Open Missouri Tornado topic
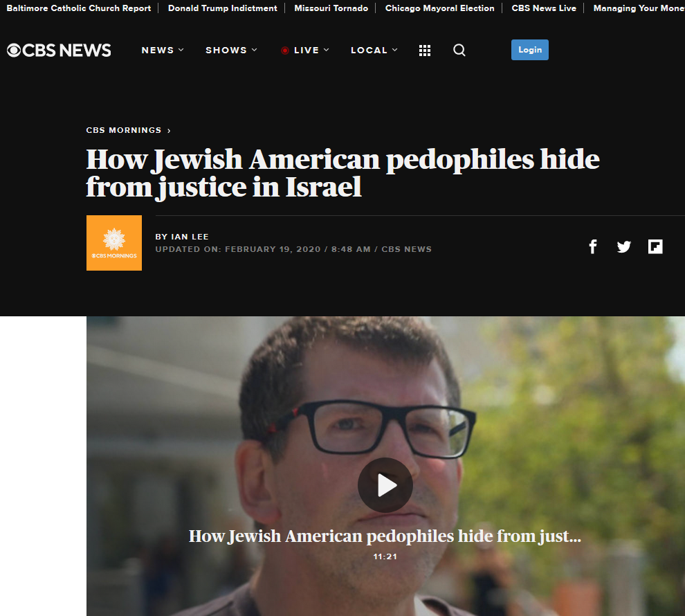685x616 pixels. tap(331, 8)
